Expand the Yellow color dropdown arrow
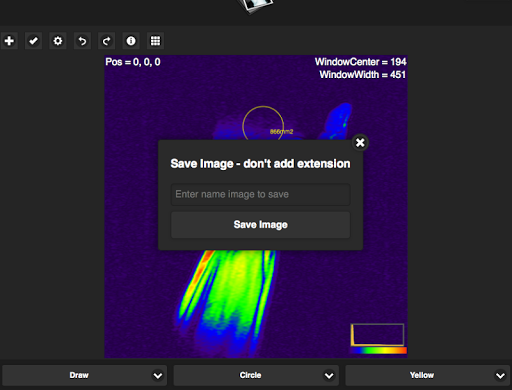Image resolution: width=512 pixels, height=390 pixels. tap(500, 376)
